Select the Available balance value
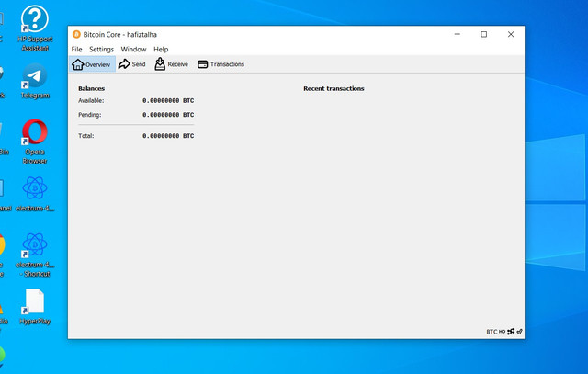This screenshot has height=374, width=588. [x=168, y=100]
